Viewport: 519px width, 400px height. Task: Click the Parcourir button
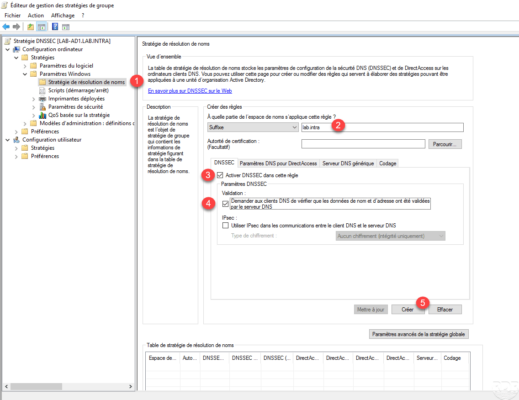tap(445, 144)
